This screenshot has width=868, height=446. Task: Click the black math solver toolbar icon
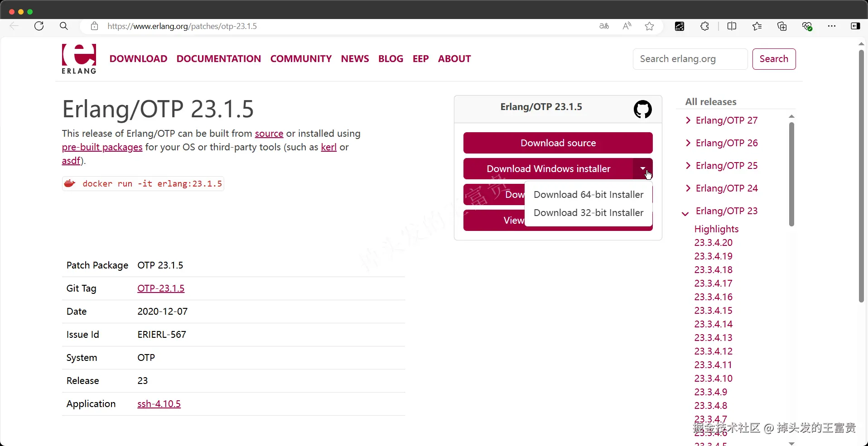(x=680, y=26)
